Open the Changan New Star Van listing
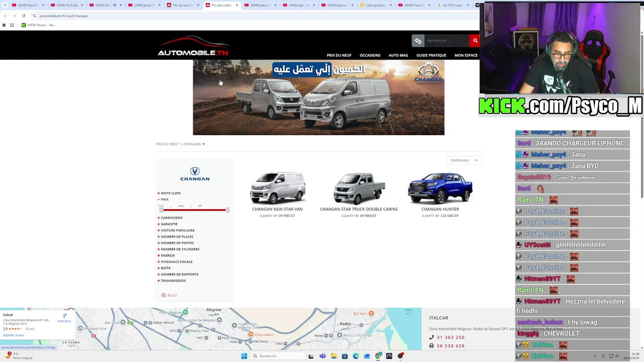 click(x=277, y=195)
